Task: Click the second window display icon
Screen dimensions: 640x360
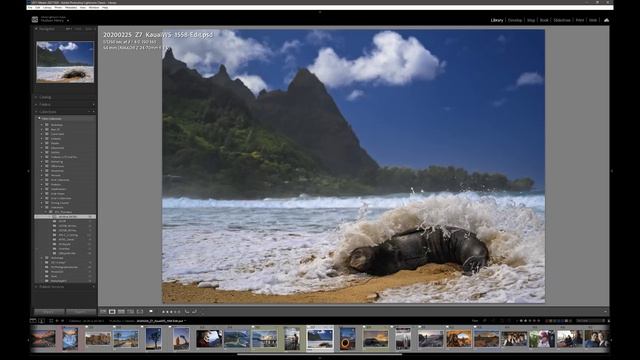Action: pyautogui.click(x=41, y=321)
